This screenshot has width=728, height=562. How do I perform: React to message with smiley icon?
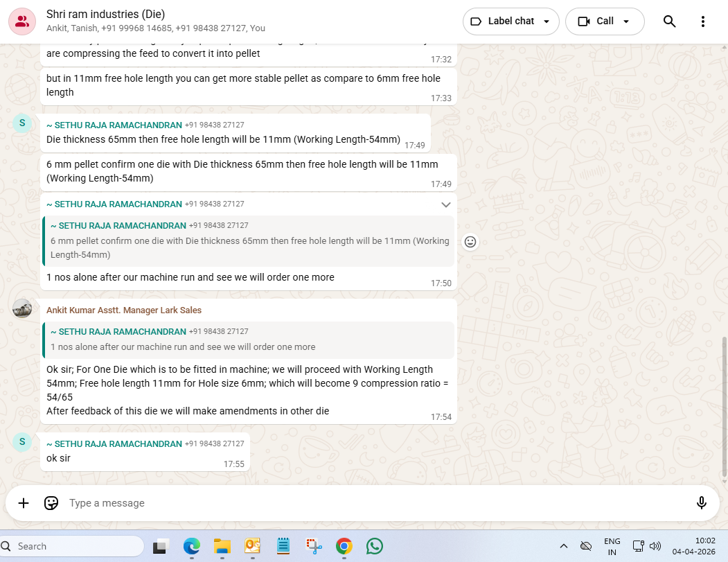tap(470, 242)
